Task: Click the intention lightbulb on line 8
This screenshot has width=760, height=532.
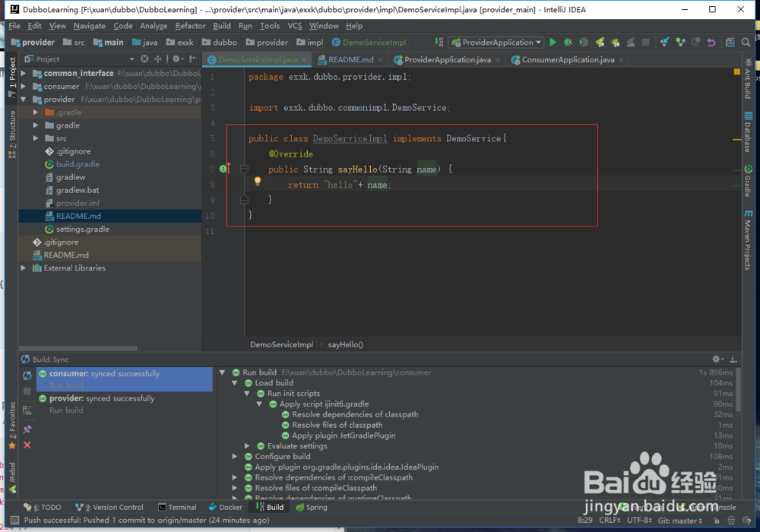Action: pos(258,181)
